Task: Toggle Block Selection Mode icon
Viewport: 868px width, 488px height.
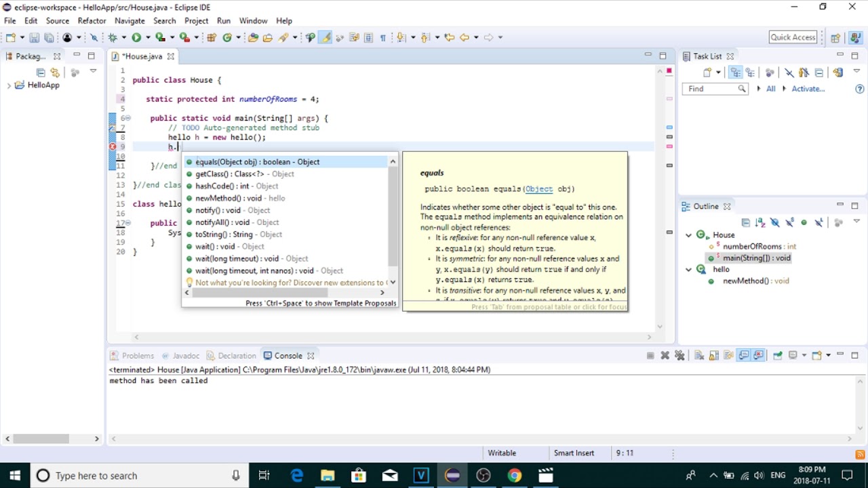Action: tap(368, 37)
